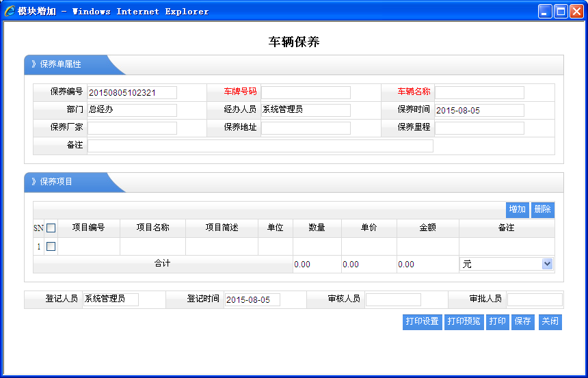
Task: Click the 关闭 button at bottom
Action: coord(550,321)
